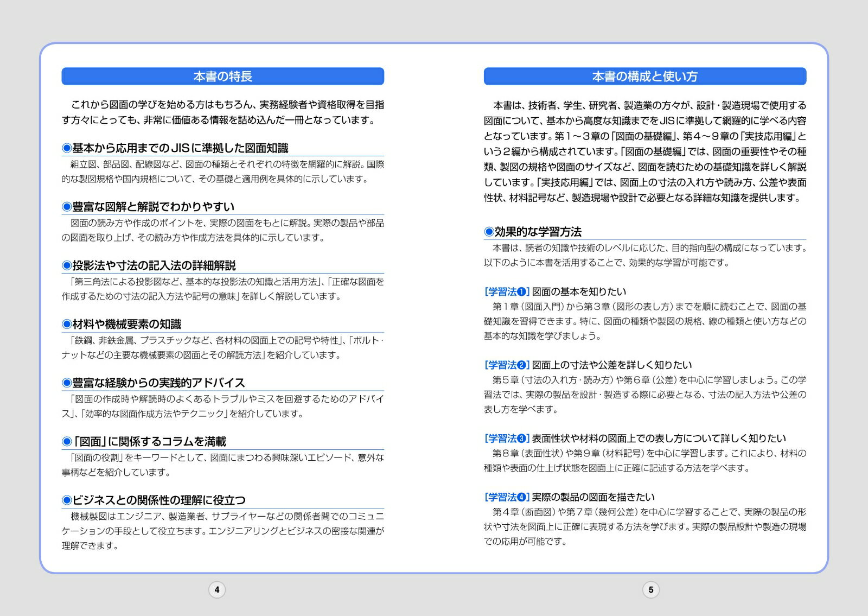This screenshot has height=616, width=868.
Task: Click the 材料や機械要素の知識 heading text
Action: click(126, 325)
